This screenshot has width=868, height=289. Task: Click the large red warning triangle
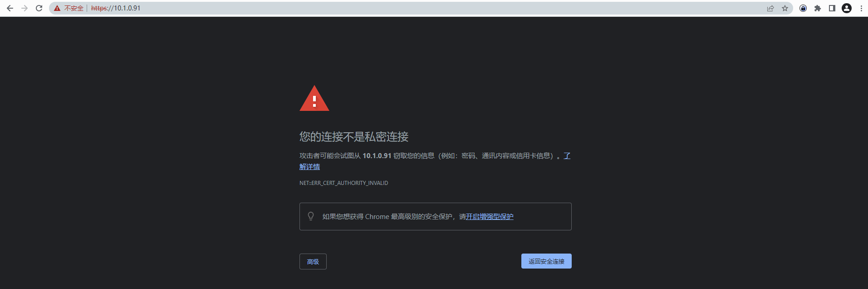(x=314, y=98)
